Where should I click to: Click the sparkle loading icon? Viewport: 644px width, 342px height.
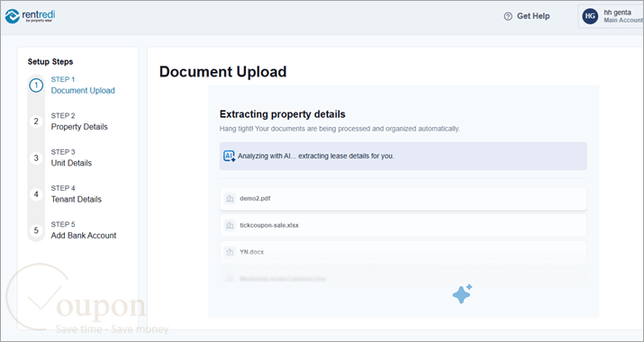pyautogui.click(x=462, y=294)
